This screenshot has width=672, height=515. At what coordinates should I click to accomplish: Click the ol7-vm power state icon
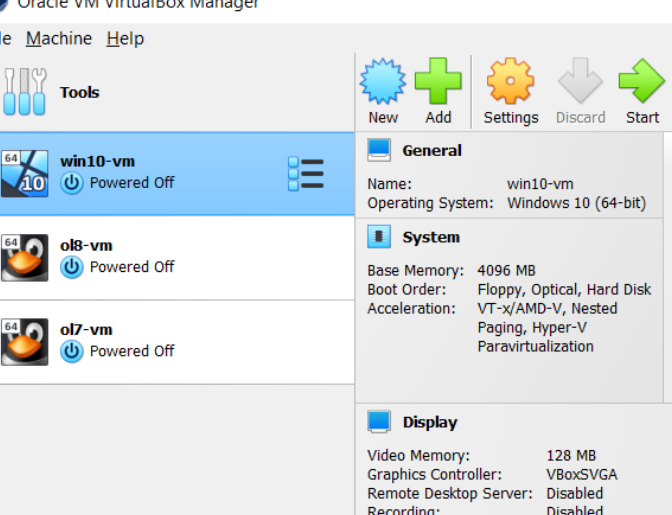tap(72, 351)
